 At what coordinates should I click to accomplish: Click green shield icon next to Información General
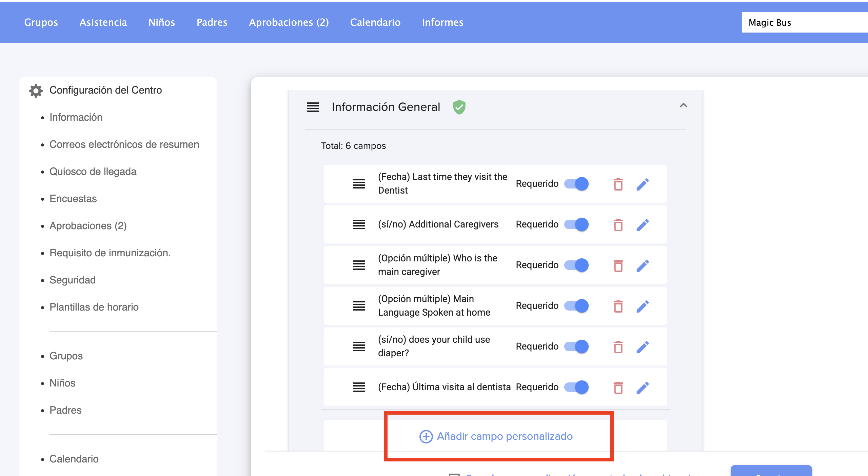point(459,107)
